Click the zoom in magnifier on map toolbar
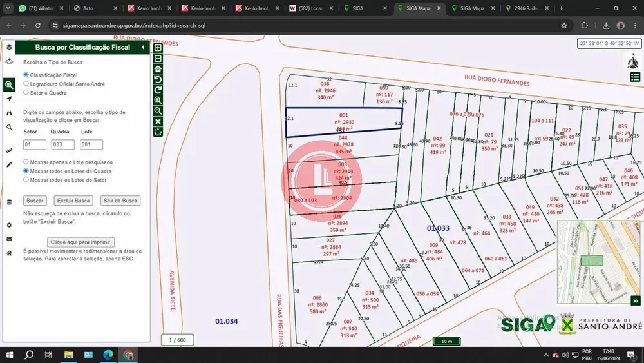This screenshot has width=644, height=363. (x=158, y=101)
